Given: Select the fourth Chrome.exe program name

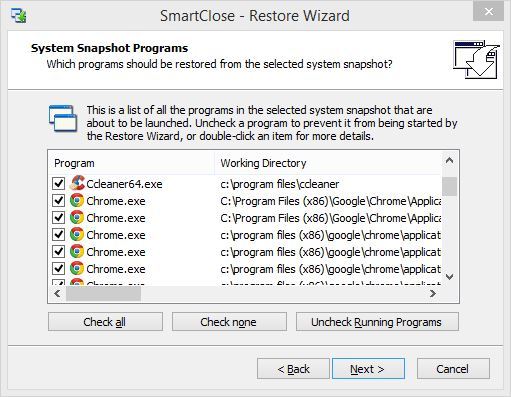Looking at the screenshot, I should [116, 252].
